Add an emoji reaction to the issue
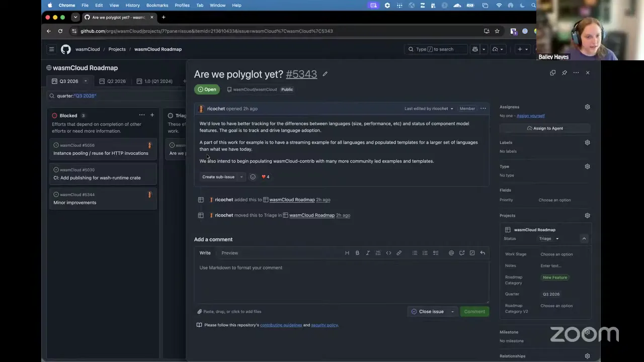644x362 pixels. [x=253, y=177]
